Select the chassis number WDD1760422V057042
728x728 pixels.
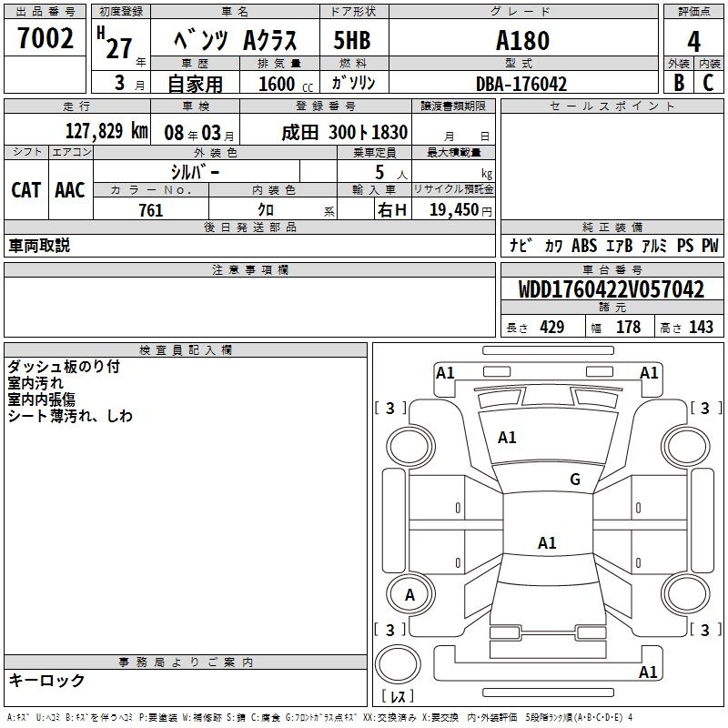611,289
